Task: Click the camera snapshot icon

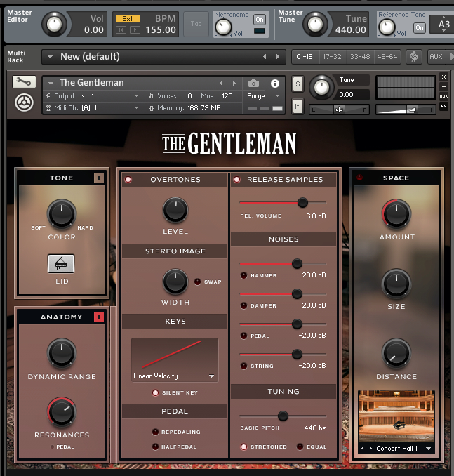Action: pyautogui.click(x=253, y=83)
